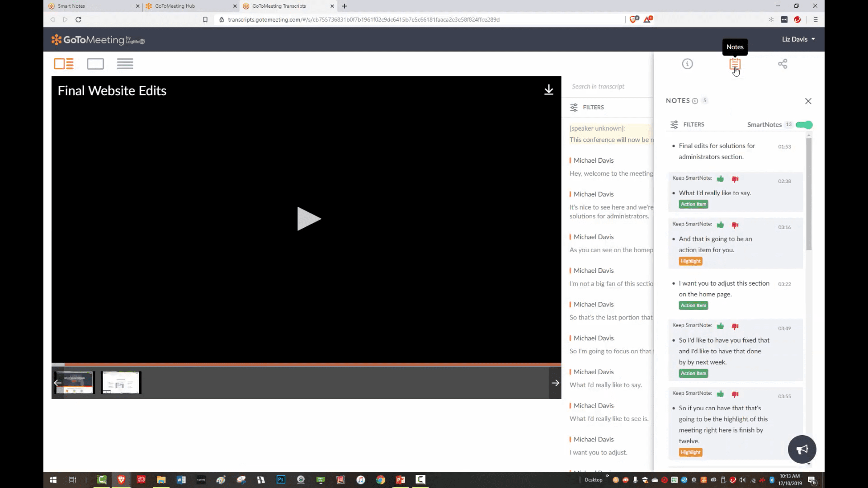The width and height of the screenshot is (868, 488).
Task: Click Highlight tag on 03:16 note
Action: pyautogui.click(x=690, y=261)
